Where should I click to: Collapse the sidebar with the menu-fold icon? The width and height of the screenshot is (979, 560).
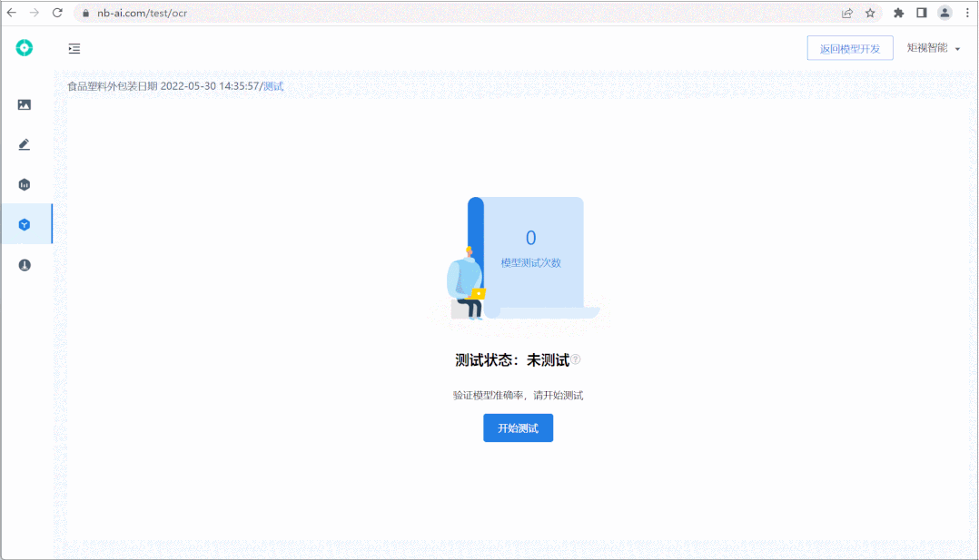74,48
